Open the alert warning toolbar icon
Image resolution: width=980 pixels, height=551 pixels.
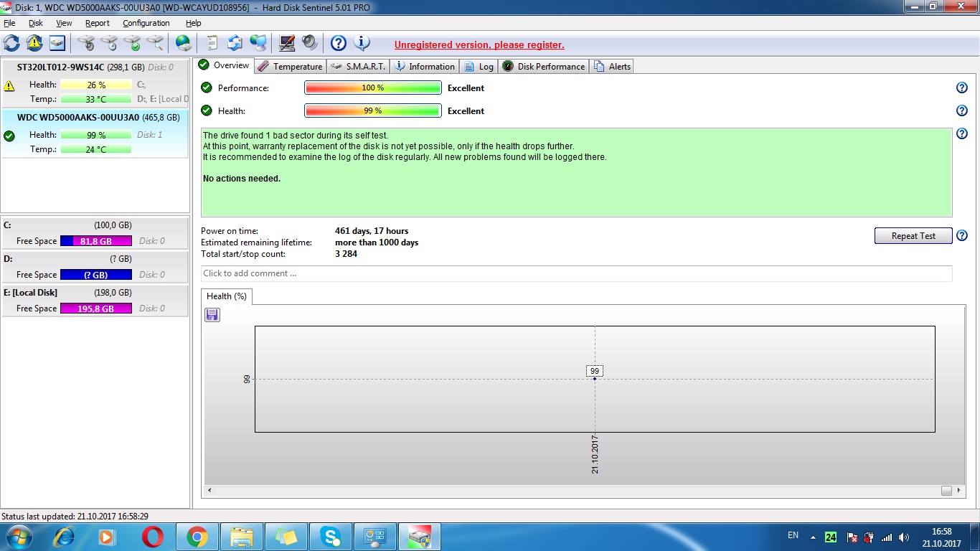pyautogui.click(x=34, y=43)
